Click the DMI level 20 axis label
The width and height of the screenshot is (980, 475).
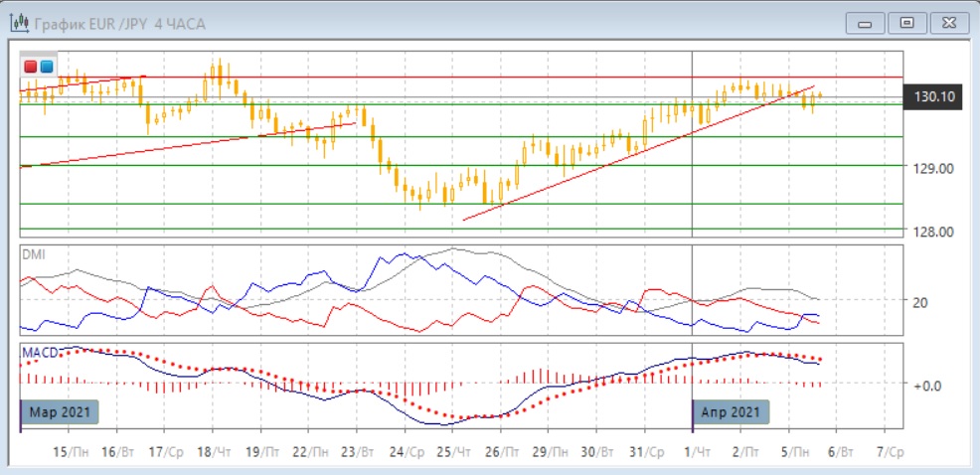click(x=921, y=302)
